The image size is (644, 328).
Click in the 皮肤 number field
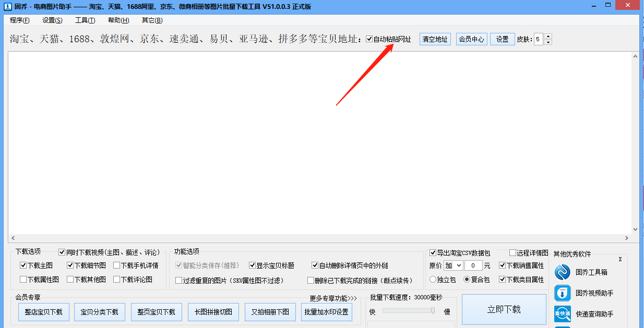point(539,39)
